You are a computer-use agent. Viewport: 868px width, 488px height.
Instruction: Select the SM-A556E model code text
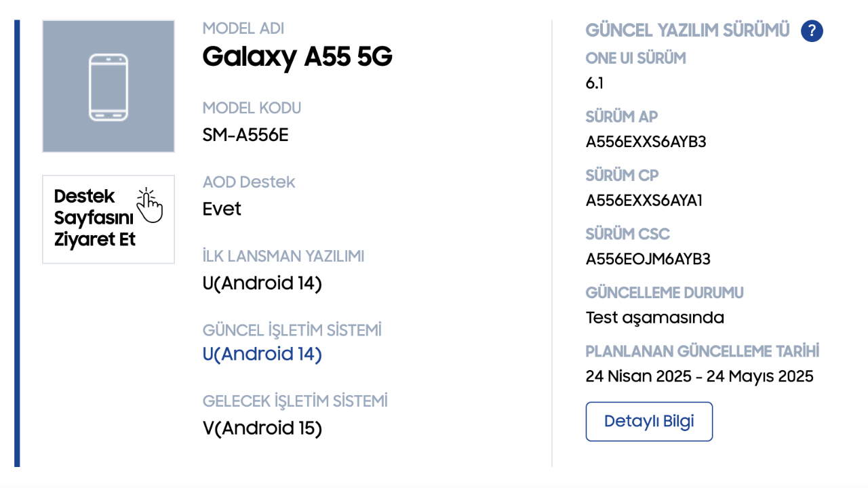(245, 135)
